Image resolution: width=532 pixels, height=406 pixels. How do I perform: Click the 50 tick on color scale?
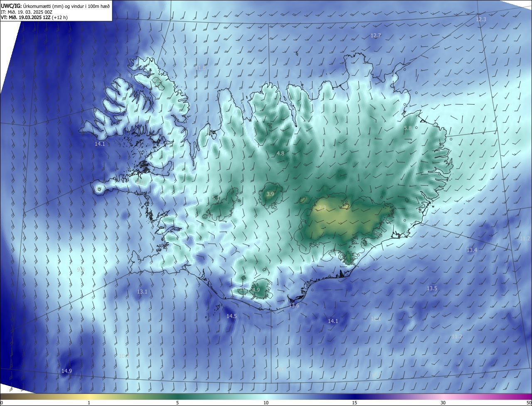[x=529, y=403]
